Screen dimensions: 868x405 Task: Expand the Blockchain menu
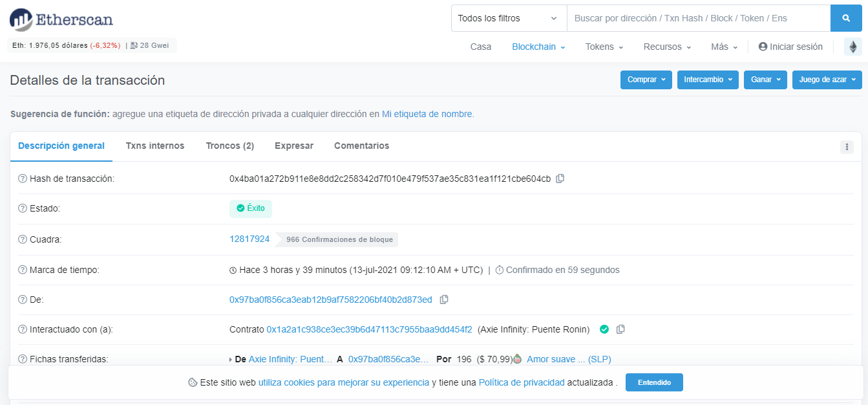(x=538, y=47)
